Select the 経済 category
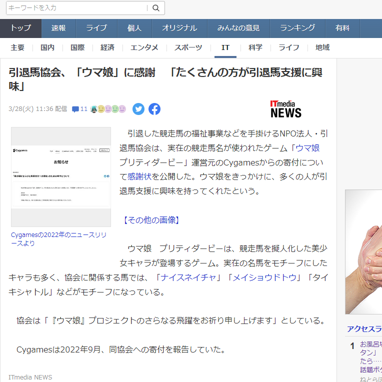Viewport: 382px width, 382px height. coord(107,48)
